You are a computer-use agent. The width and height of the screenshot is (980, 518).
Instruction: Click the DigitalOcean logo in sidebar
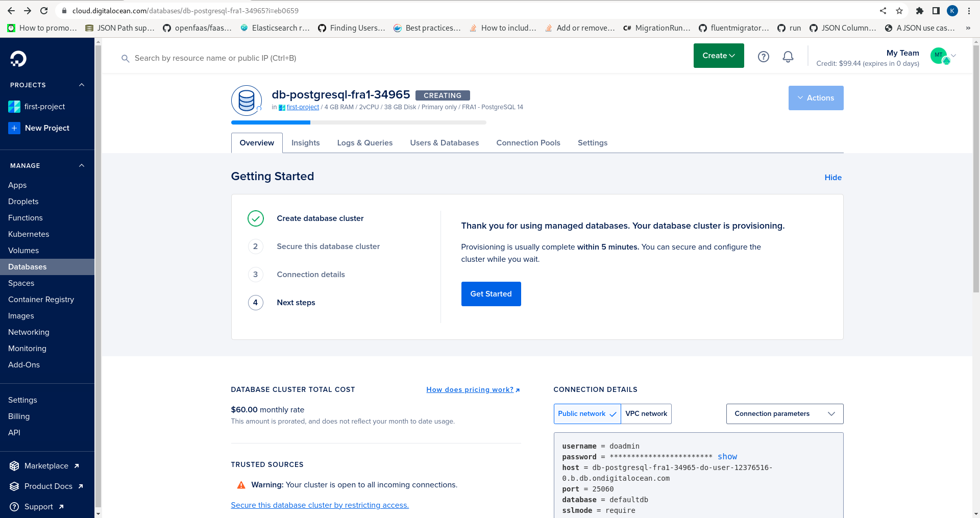18,59
